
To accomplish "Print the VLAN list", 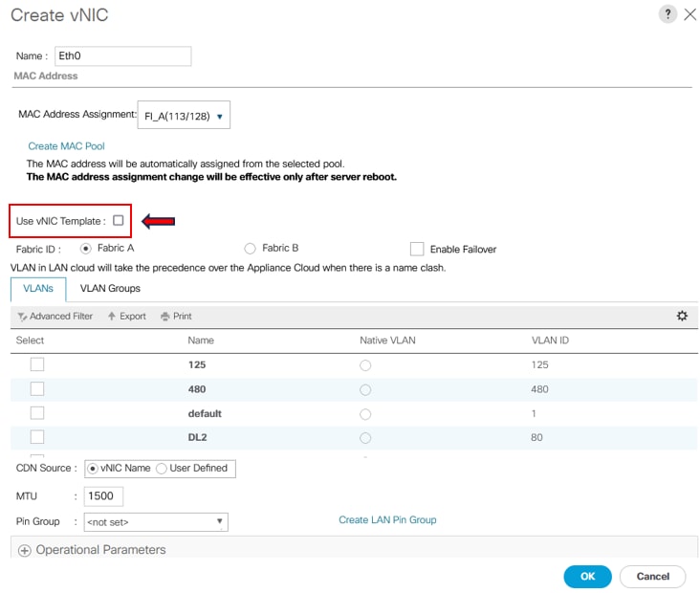I will pos(176,317).
